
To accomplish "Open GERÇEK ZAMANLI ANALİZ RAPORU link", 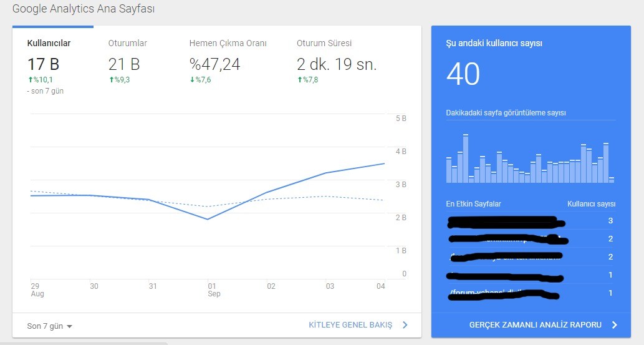I will point(535,325).
